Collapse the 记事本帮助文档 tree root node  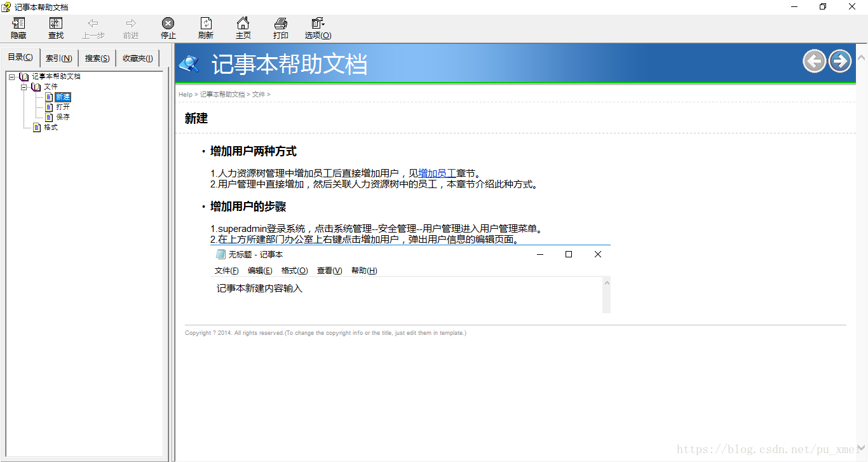pyautogui.click(x=12, y=76)
